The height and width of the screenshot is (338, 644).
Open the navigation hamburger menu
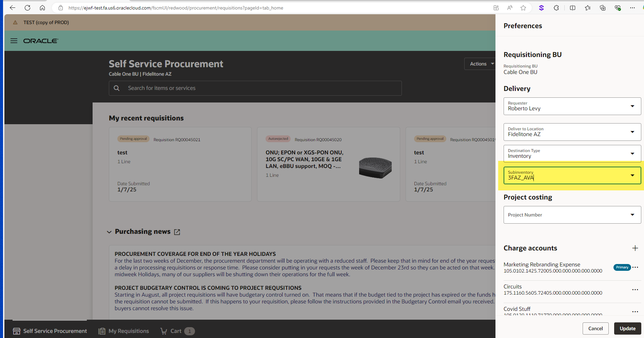click(14, 41)
